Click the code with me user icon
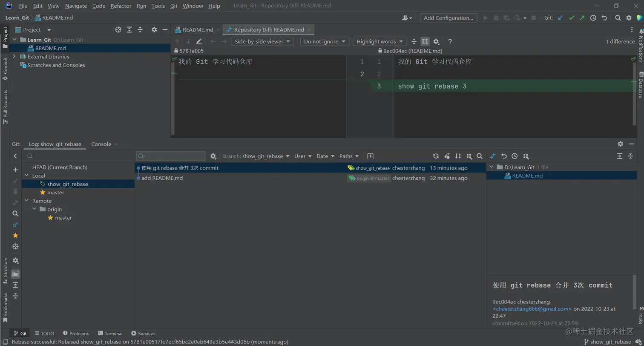 (407, 18)
